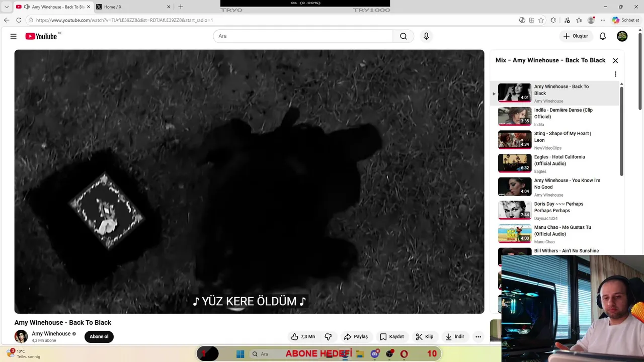The height and width of the screenshot is (362, 644).
Task: Click the browser address bar URL
Action: (x=124, y=20)
